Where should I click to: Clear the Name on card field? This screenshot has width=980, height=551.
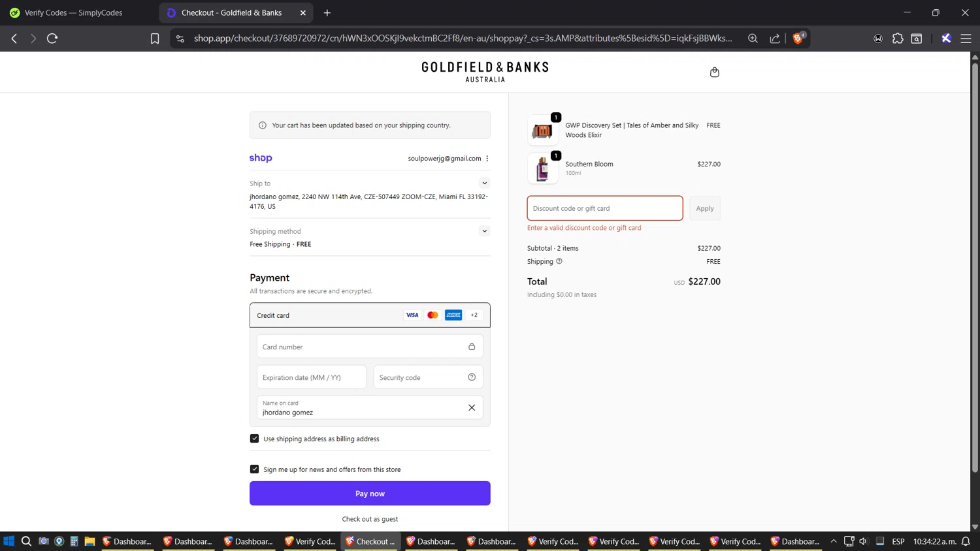[472, 407]
